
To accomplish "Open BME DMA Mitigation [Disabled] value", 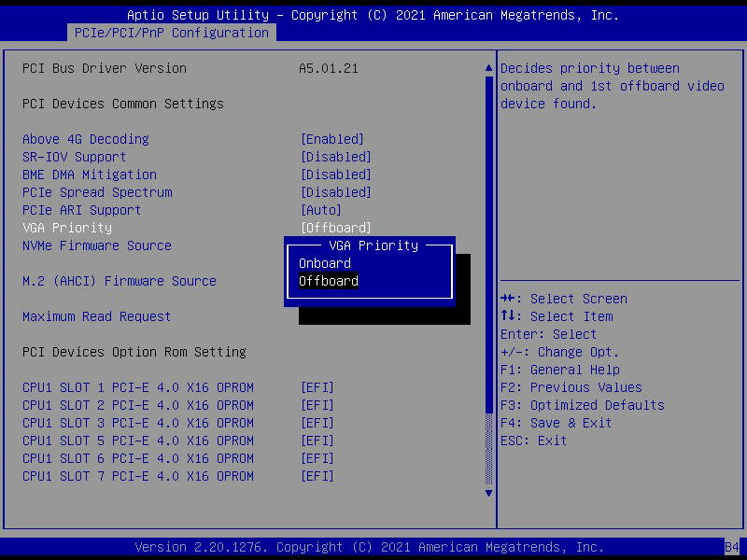I will tap(336, 175).
